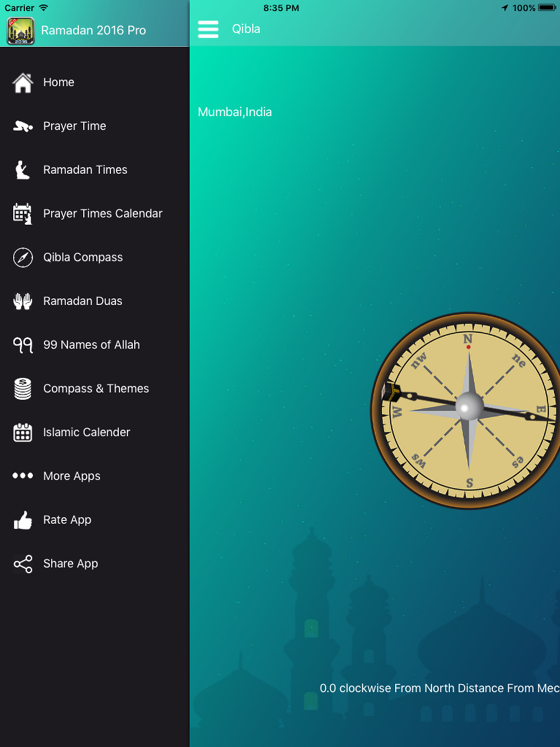Click the Home house icon
Image resolution: width=560 pixels, height=747 pixels.
[x=23, y=82]
